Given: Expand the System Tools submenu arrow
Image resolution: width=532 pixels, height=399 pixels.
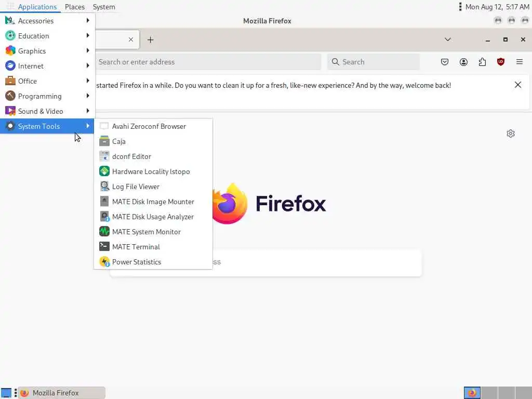Looking at the screenshot, I should click(x=88, y=126).
